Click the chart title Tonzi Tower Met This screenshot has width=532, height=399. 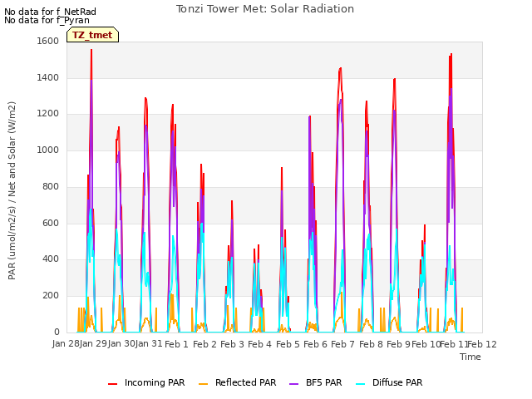tap(265, 9)
